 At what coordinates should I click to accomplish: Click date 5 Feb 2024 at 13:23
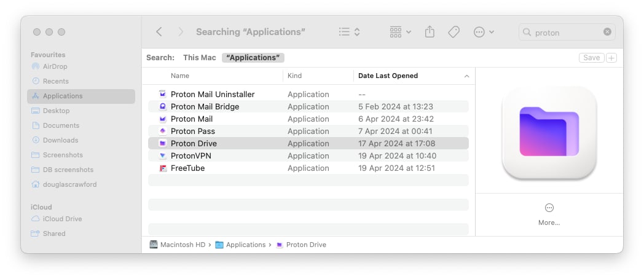(396, 106)
